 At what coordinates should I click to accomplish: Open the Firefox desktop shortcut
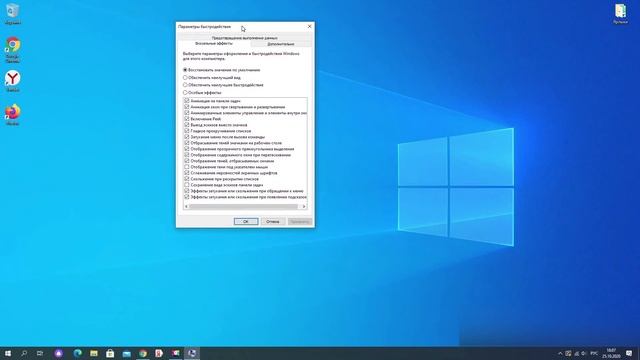point(13,114)
